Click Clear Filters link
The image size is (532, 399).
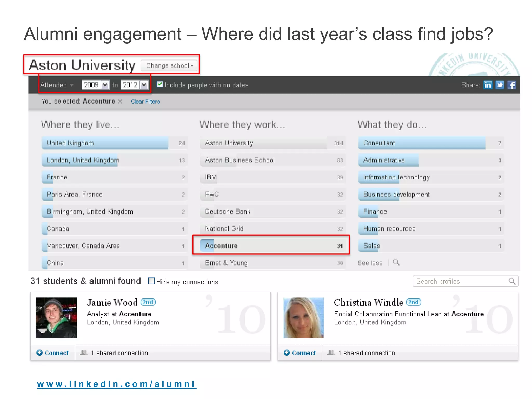point(145,102)
